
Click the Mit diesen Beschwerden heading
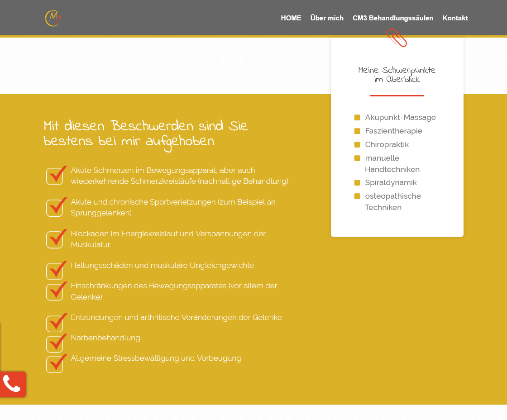pyautogui.click(x=146, y=134)
